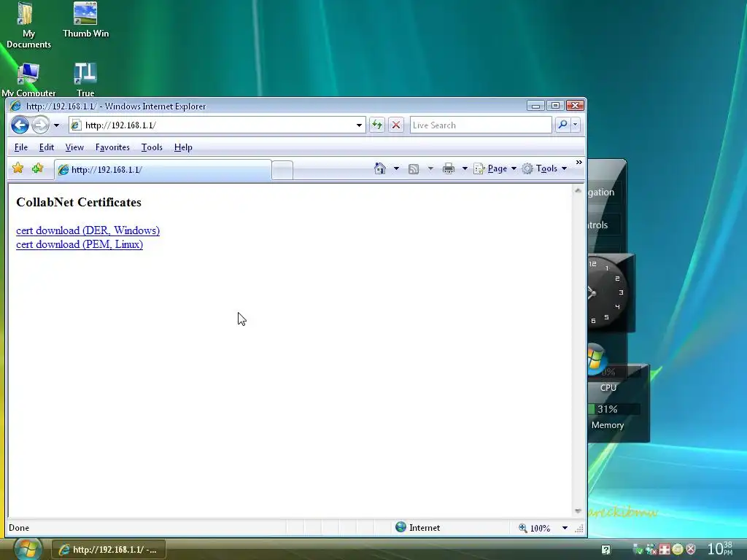Expand the address bar URL dropdown
Viewport: 747px width, 560px height.
(359, 125)
